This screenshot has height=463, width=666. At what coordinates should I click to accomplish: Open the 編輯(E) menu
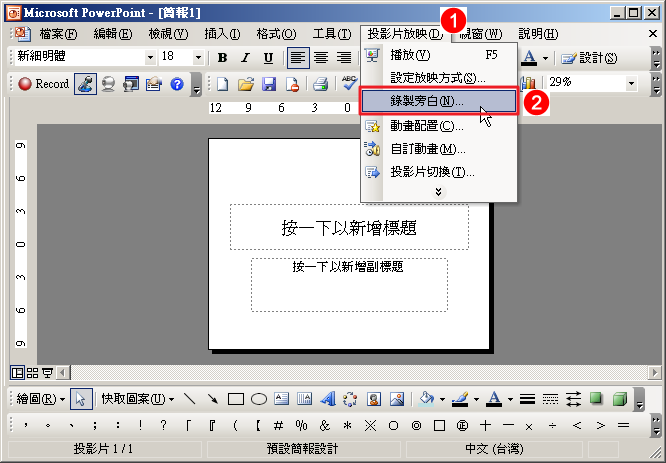click(113, 34)
